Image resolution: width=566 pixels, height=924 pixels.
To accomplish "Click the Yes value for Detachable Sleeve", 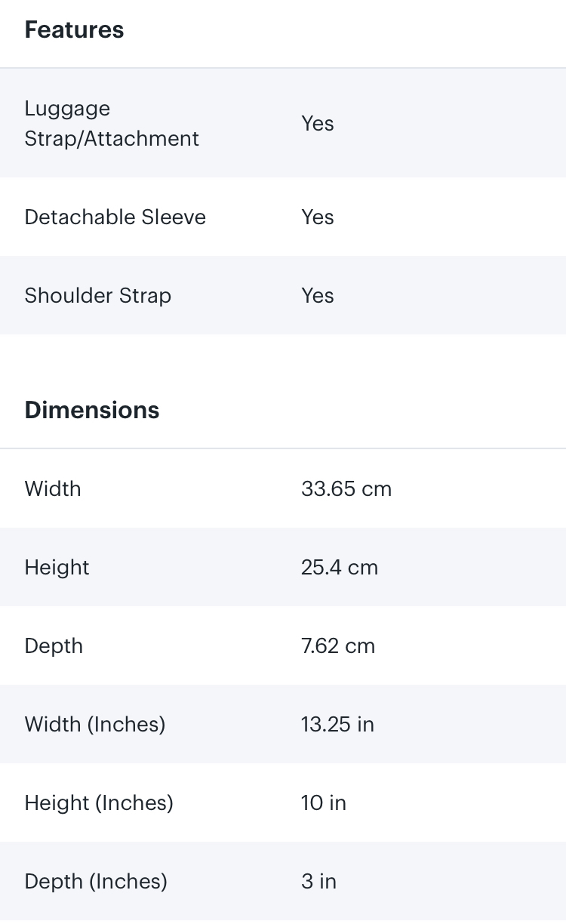I will click(x=318, y=217).
